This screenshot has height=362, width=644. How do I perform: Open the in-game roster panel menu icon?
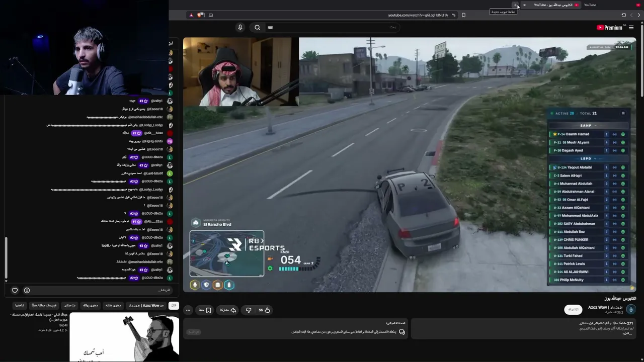pos(623,113)
